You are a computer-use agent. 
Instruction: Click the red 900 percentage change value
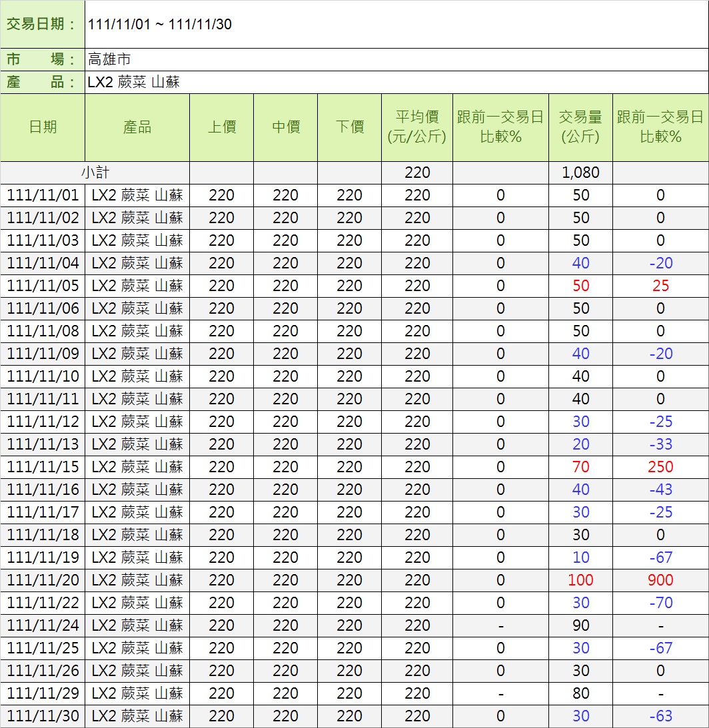(660, 580)
